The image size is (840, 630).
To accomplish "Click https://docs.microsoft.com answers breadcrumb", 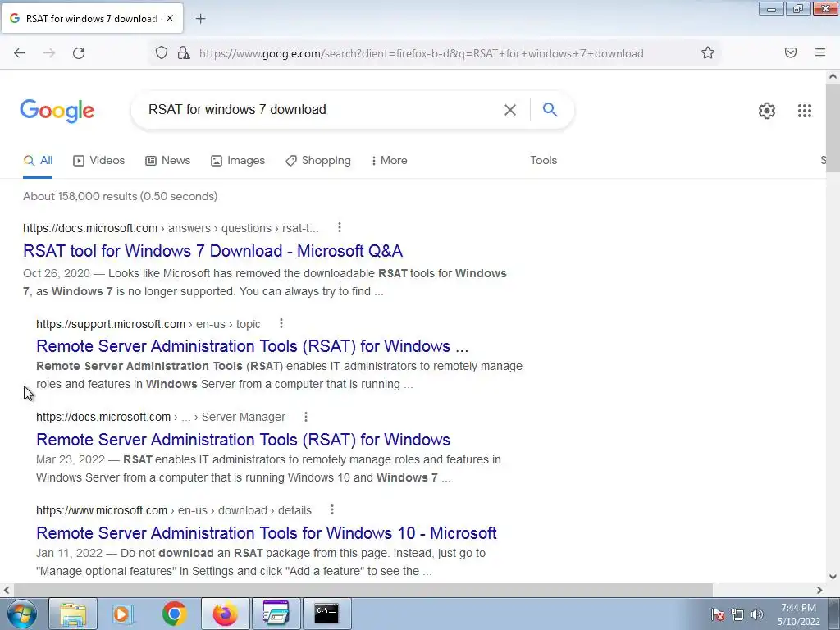I will [x=171, y=228].
